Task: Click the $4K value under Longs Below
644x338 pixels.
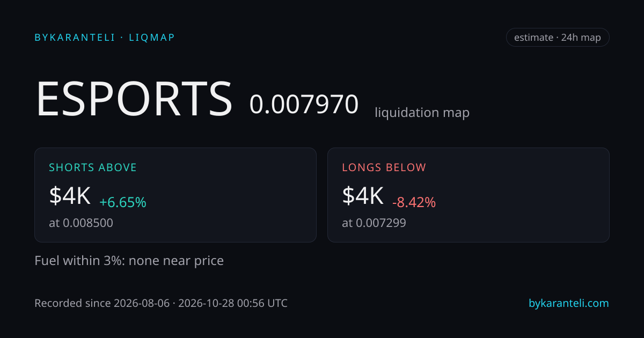Action: tap(363, 196)
